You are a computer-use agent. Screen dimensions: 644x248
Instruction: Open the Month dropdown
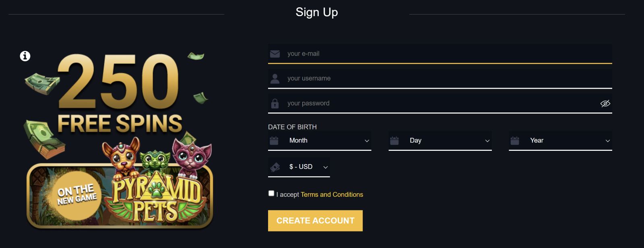tap(328, 141)
